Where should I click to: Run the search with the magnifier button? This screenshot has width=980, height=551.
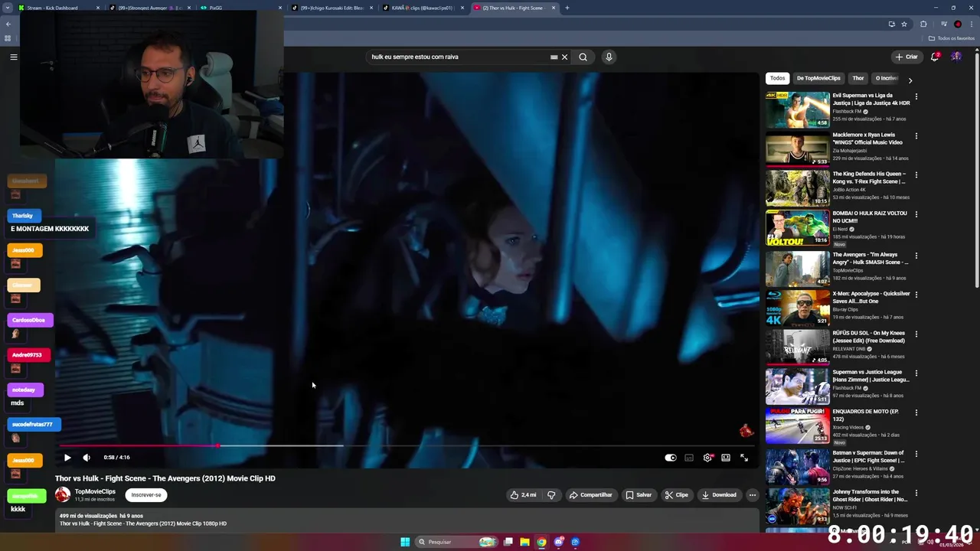pyautogui.click(x=583, y=57)
